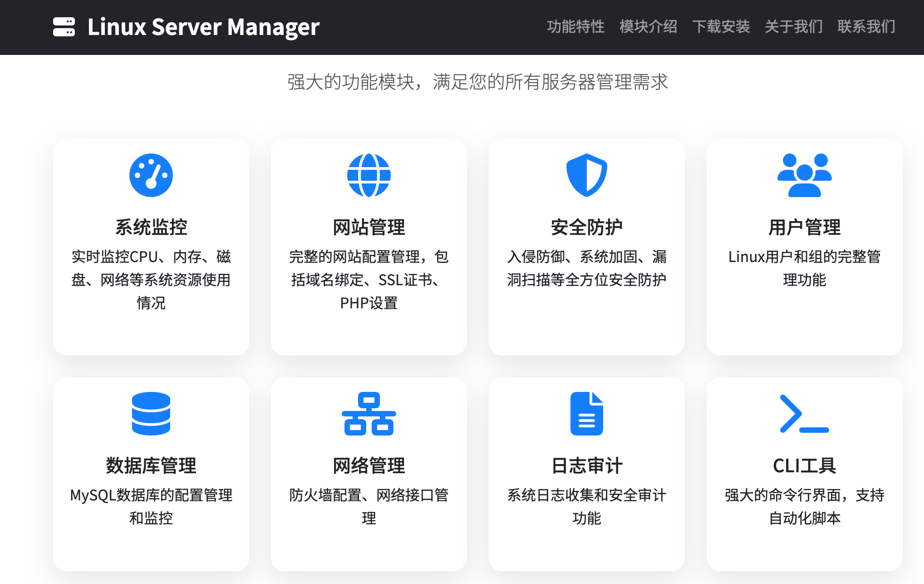Click the CLI terminal prompt icon
Viewport: 924px width, 584px height.
[804, 414]
